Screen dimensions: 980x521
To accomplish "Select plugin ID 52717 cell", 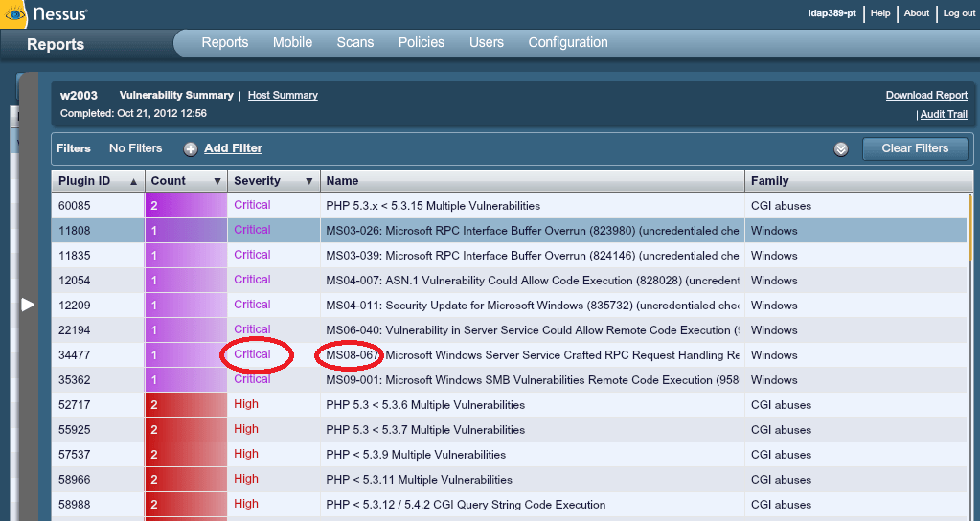I will point(98,405).
